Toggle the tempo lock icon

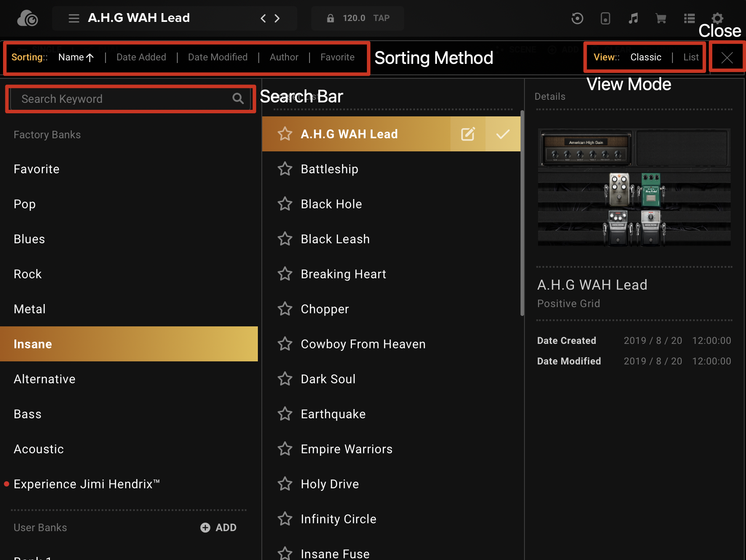point(331,18)
